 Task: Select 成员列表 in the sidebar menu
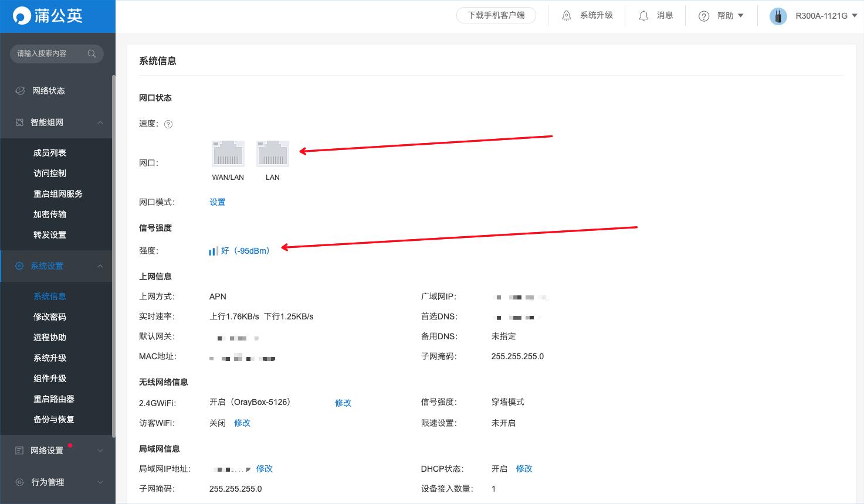pos(50,152)
